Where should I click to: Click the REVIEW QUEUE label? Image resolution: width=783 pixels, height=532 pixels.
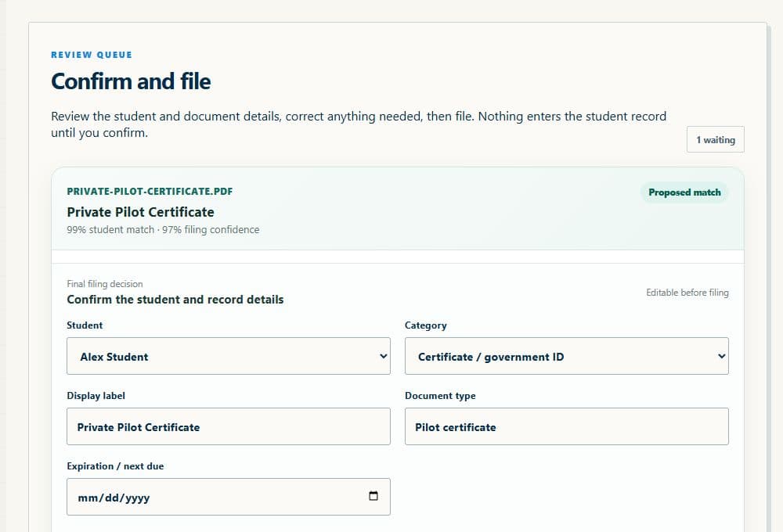[92, 55]
